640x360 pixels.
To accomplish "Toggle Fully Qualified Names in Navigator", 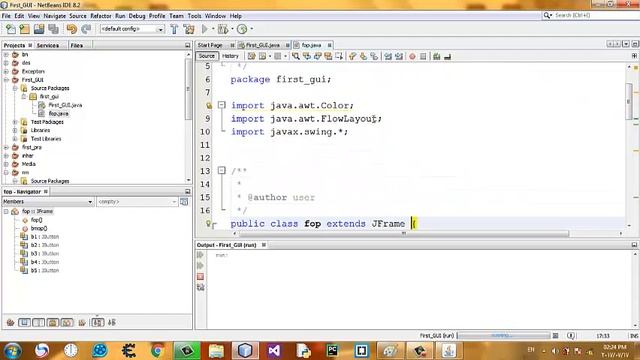I will point(82,322).
